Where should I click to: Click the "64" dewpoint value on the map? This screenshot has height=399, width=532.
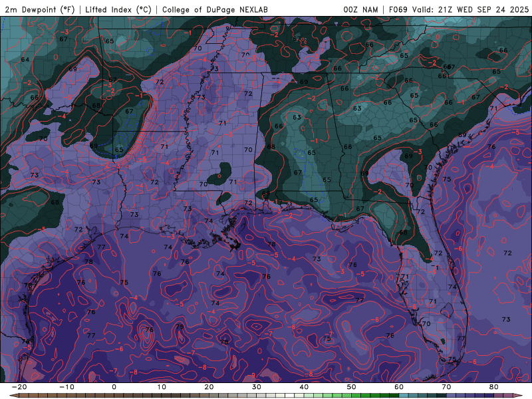[x=25, y=60]
